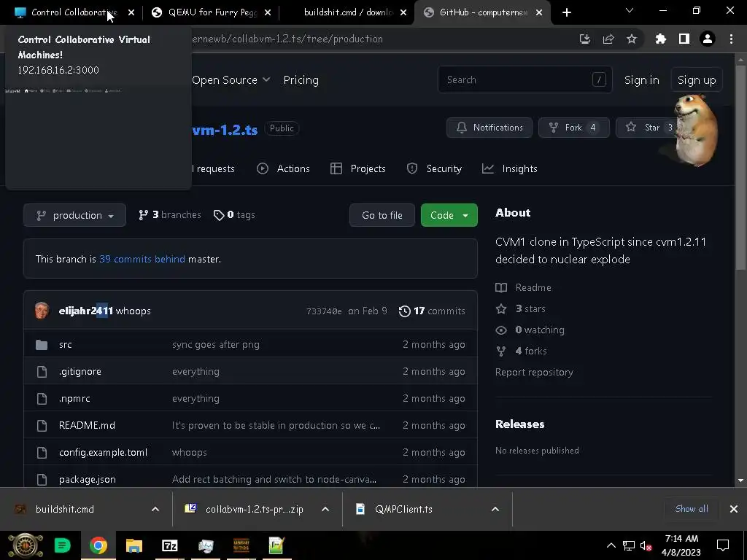Open a new tab with the plus button
The height and width of the screenshot is (560, 747).
pyautogui.click(x=566, y=12)
